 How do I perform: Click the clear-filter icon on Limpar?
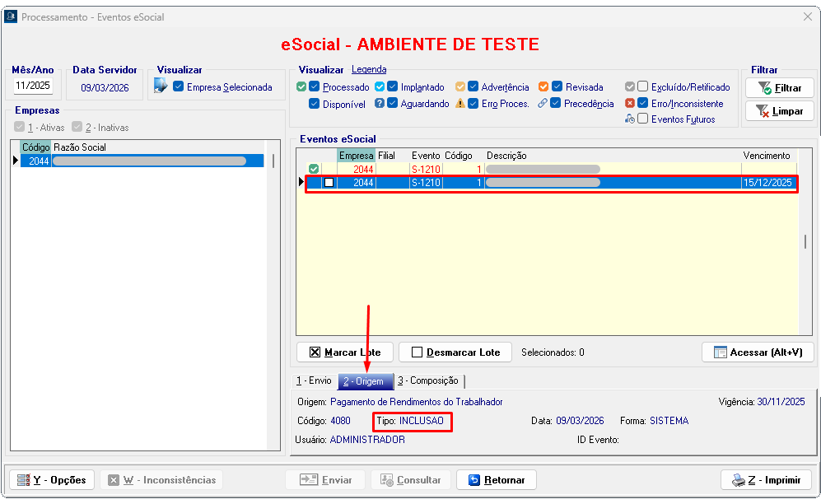(x=763, y=110)
